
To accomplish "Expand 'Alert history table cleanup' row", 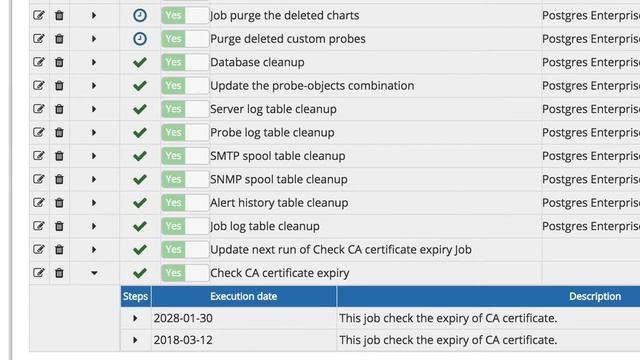I will click(x=94, y=202).
